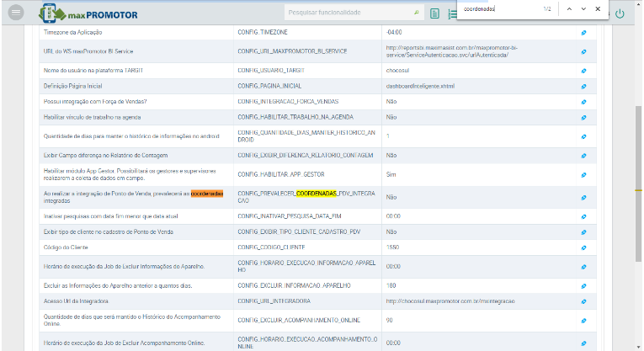The height and width of the screenshot is (351, 644).
Task: Click the maxPROMOTOR logo
Action: coord(88,14)
